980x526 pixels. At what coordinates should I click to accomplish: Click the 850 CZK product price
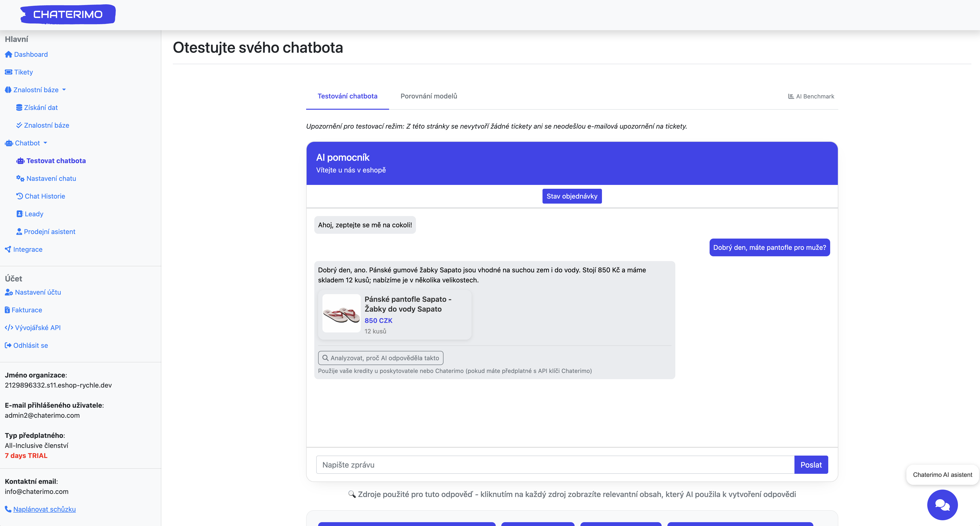tap(378, 320)
